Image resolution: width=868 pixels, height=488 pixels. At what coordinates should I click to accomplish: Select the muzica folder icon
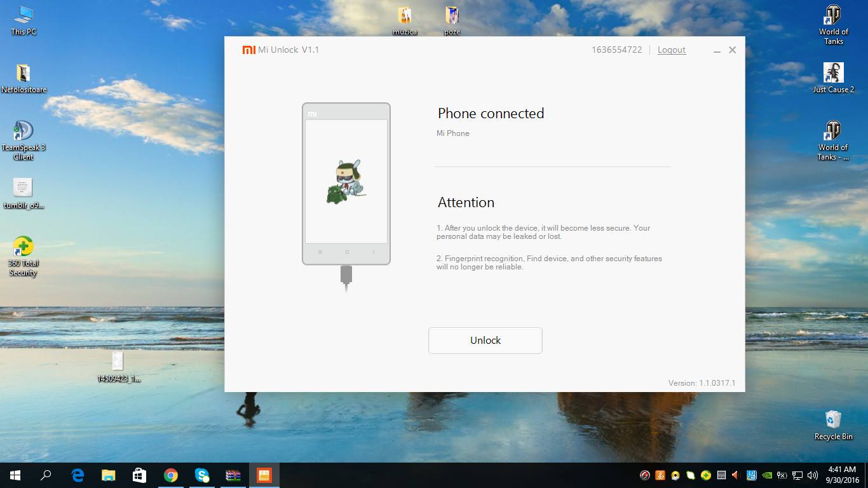click(x=404, y=20)
